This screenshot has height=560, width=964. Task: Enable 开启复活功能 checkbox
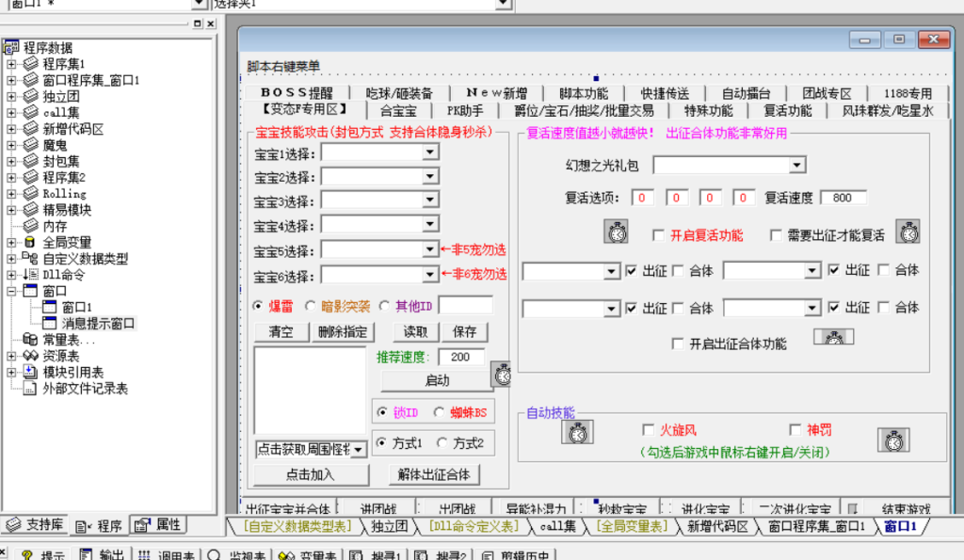coord(658,235)
